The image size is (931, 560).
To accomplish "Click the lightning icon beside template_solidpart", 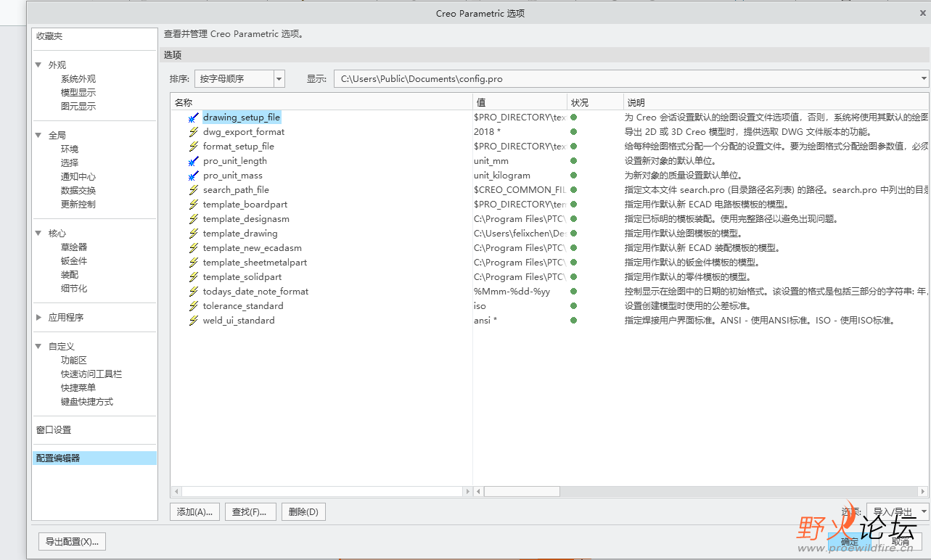I will coord(193,277).
